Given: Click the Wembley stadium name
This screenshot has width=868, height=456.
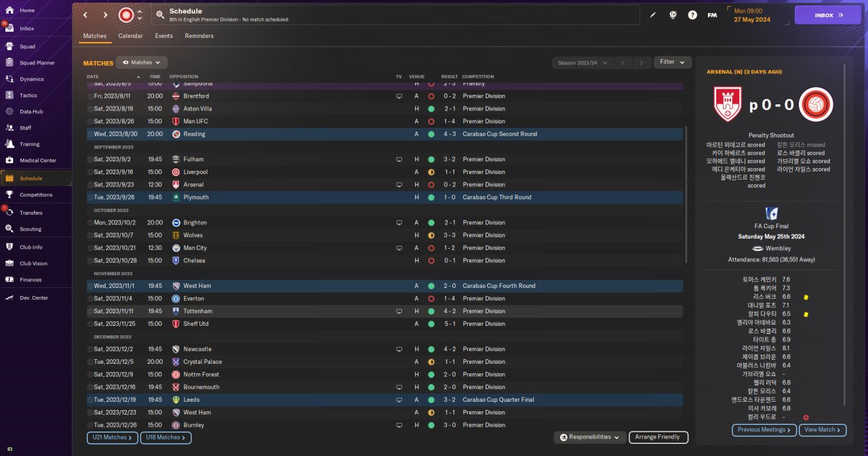Looking at the screenshot, I should (x=778, y=249).
